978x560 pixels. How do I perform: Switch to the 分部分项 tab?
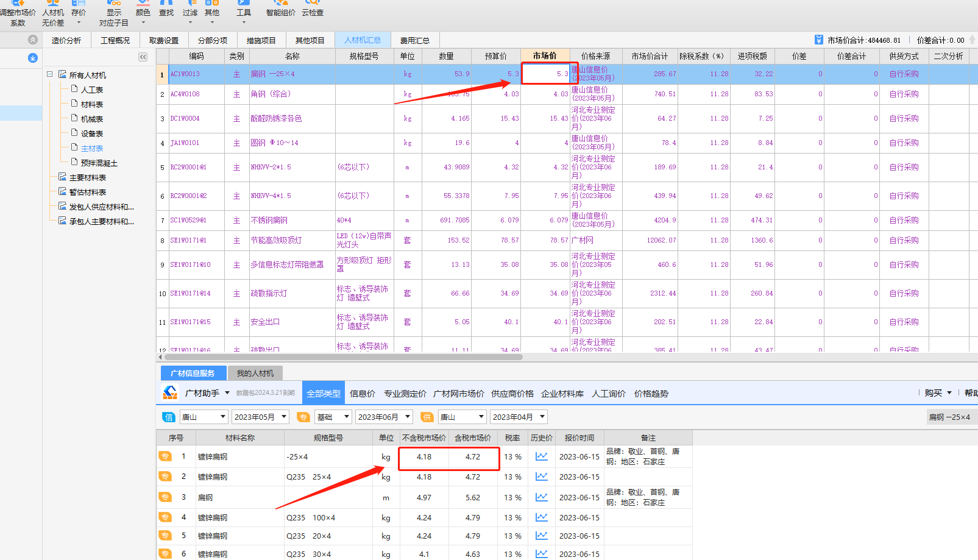[213, 40]
